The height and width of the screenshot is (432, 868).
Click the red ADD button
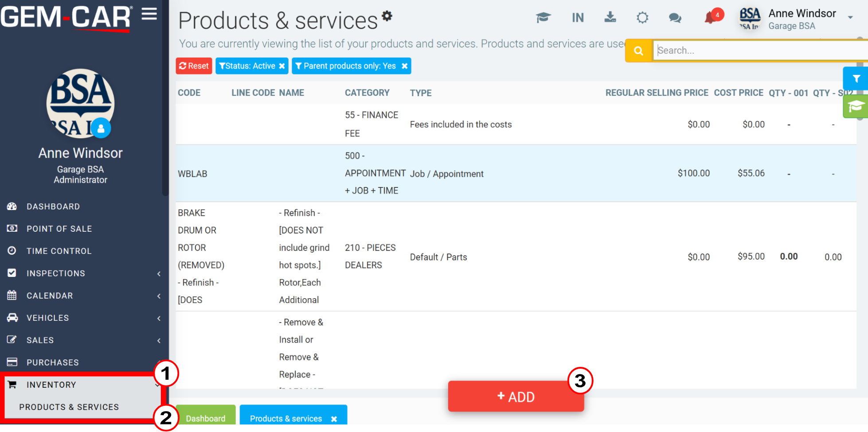point(516,397)
